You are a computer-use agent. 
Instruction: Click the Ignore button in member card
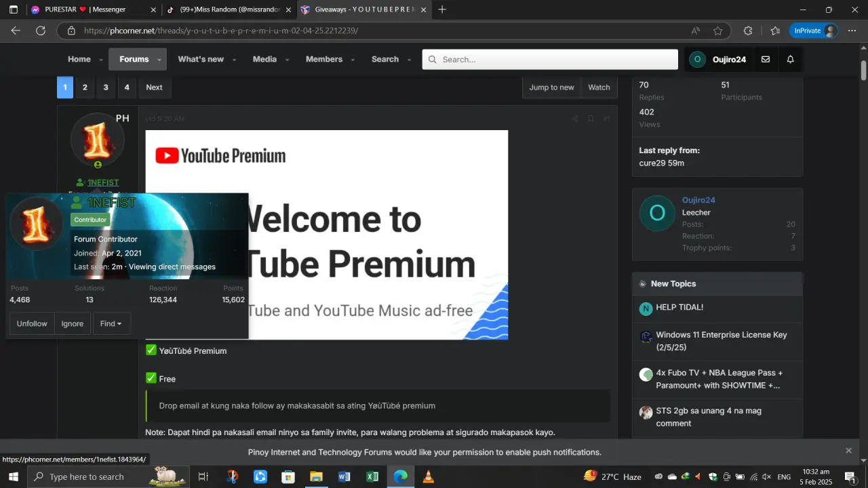pyautogui.click(x=73, y=323)
